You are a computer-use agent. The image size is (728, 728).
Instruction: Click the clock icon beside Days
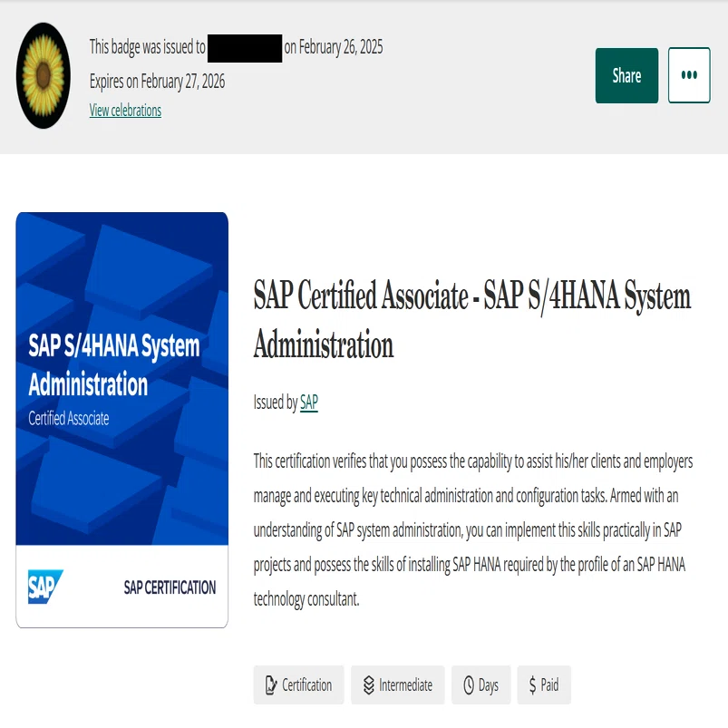click(469, 685)
